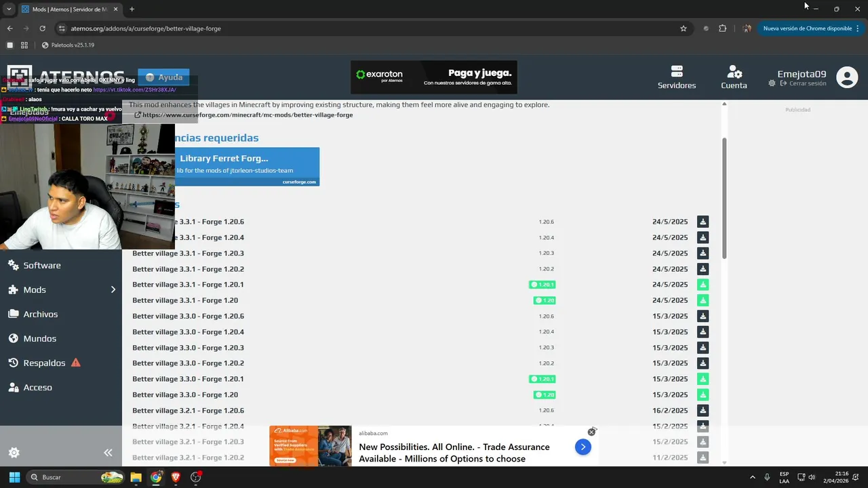Download Better village 3.3.1 Forge 1.20.4
Viewport: 868px width, 488px height.
tap(703, 237)
